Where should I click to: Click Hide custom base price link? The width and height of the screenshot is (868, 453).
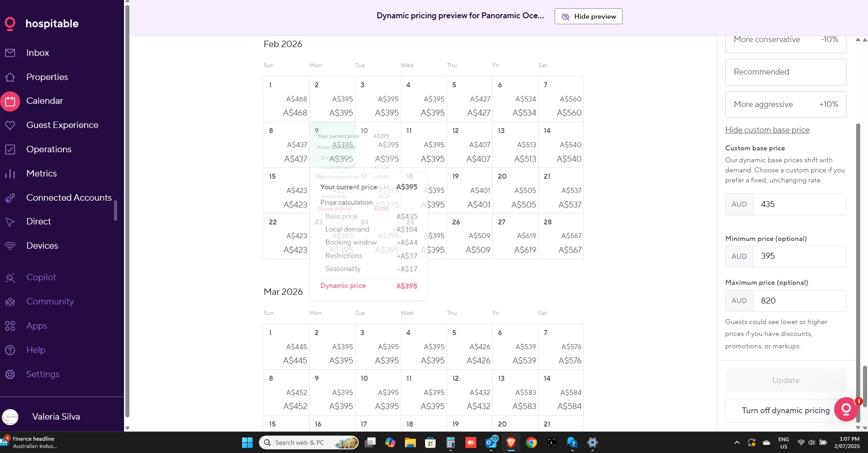pyautogui.click(x=767, y=130)
